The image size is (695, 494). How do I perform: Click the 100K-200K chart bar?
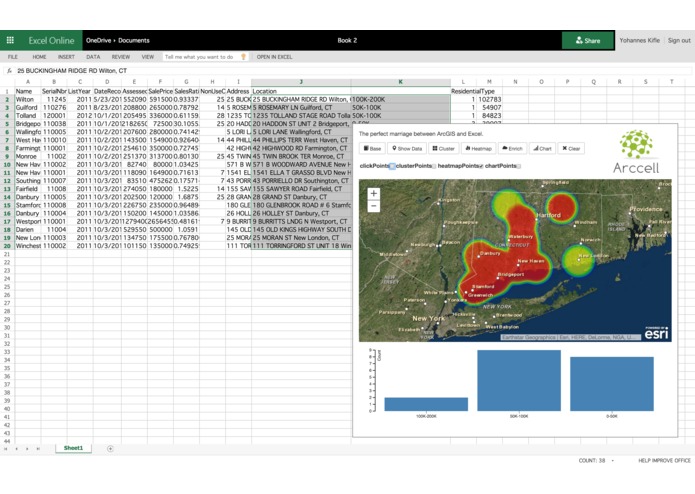click(x=426, y=404)
